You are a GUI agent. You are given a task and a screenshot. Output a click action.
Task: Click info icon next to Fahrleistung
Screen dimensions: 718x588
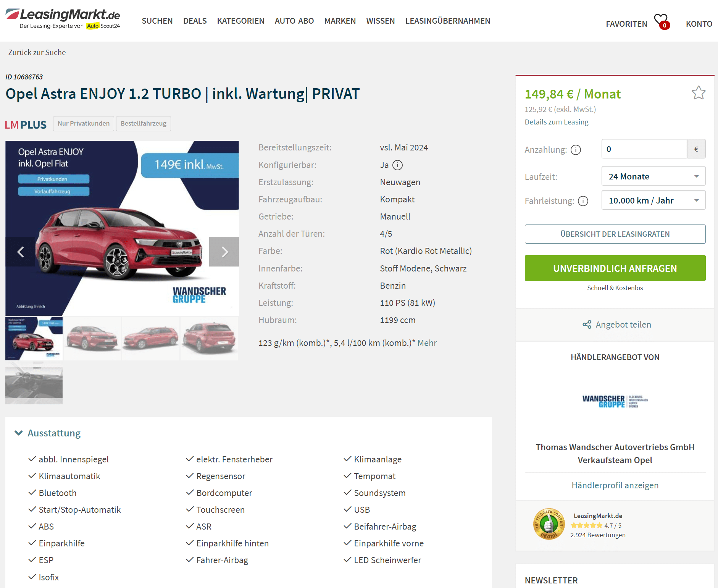(x=583, y=201)
